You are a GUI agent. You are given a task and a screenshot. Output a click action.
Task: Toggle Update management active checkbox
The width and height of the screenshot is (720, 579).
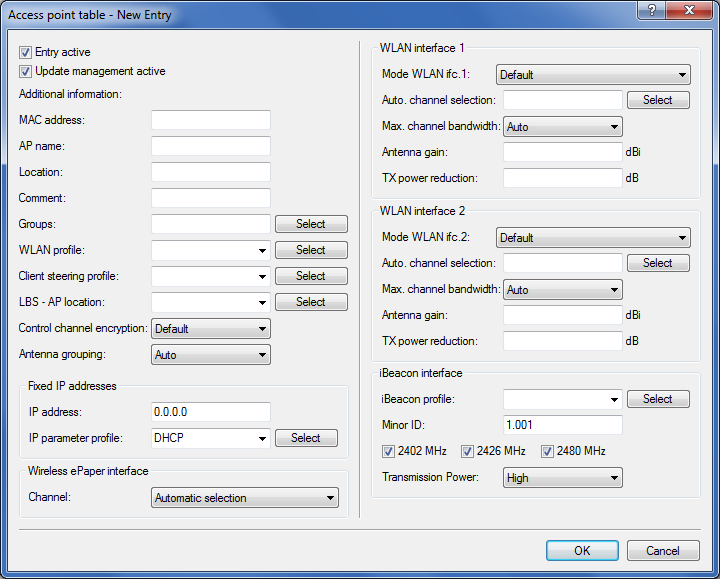(26, 72)
